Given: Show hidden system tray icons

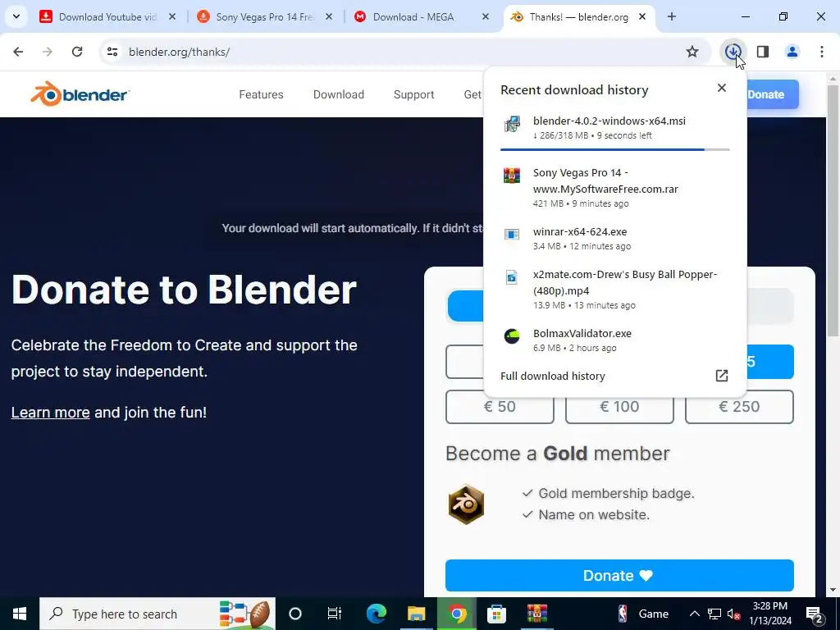Looking at the screenshot, I should pos(694,614).
